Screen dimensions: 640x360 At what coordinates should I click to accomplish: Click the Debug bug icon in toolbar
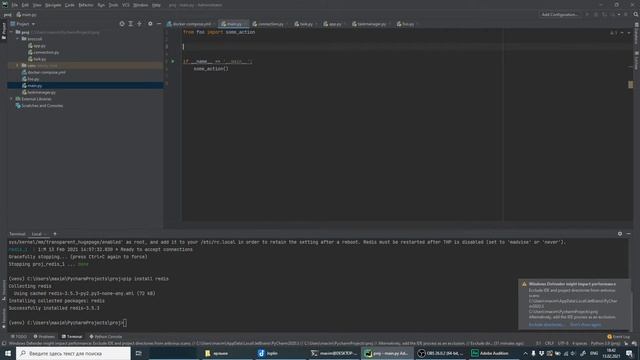[x=596, y=14]
